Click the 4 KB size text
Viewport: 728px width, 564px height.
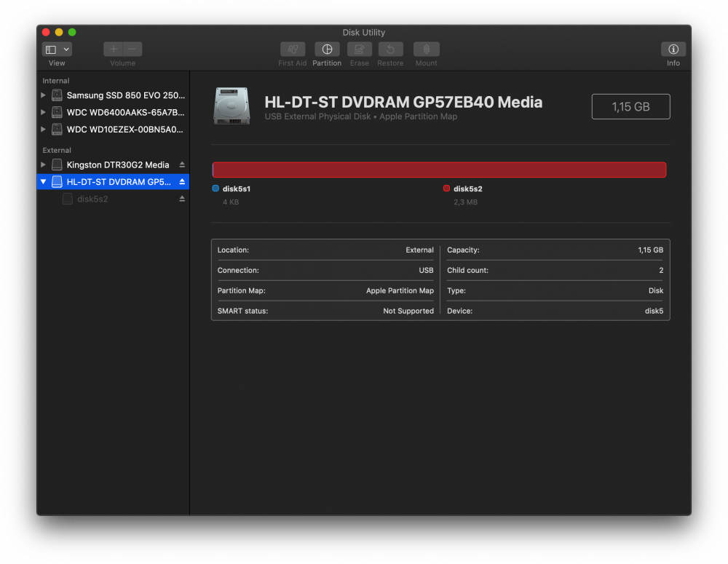[231, 202]
